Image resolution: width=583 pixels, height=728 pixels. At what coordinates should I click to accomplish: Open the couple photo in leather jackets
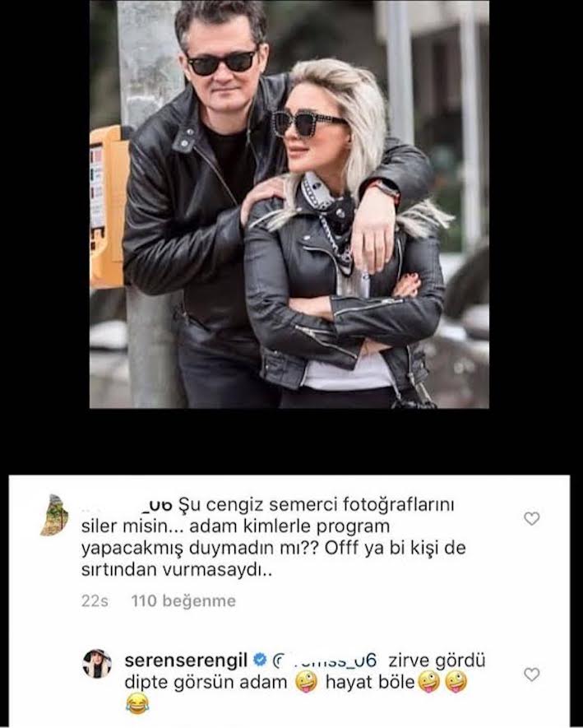coord(289,204)
